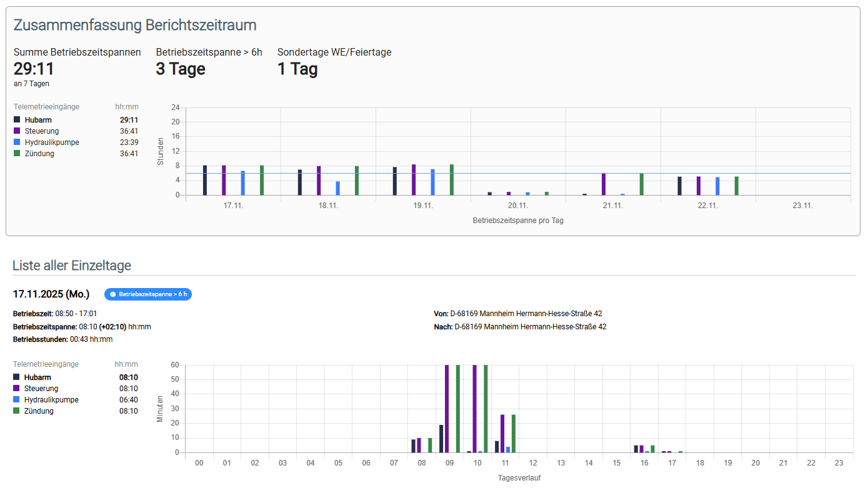Toggle Hydraulikpumpe series in summary legend
The image size is (868, 488).
pos(51,142)
